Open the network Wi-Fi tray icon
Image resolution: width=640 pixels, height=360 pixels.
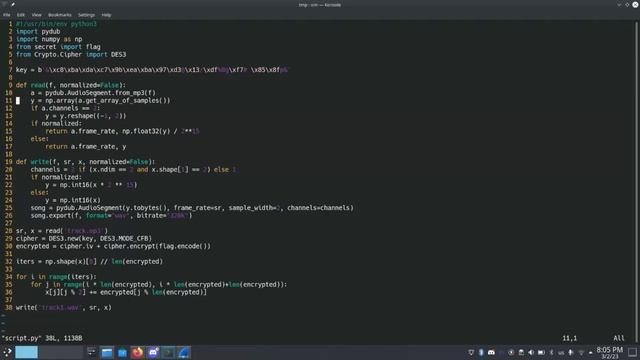point(581,352)
